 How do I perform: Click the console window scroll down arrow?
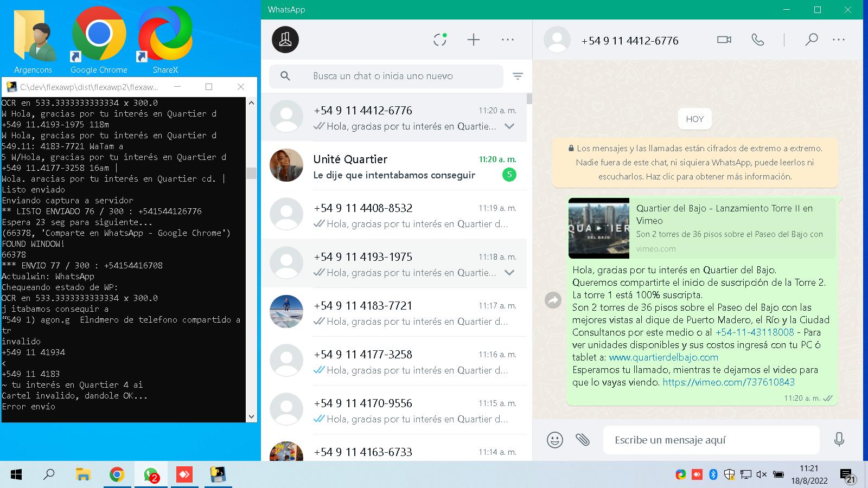(x=251, y=416)
